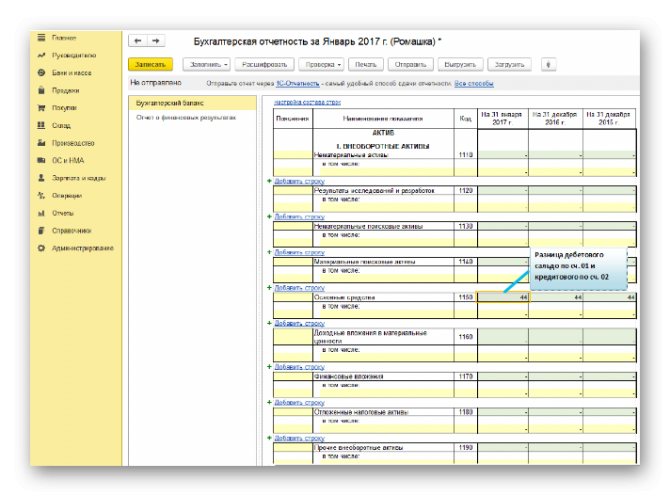Click the Нематериальные активы row name
Screen dimensions: 670x496
click(x=351, y=155)
